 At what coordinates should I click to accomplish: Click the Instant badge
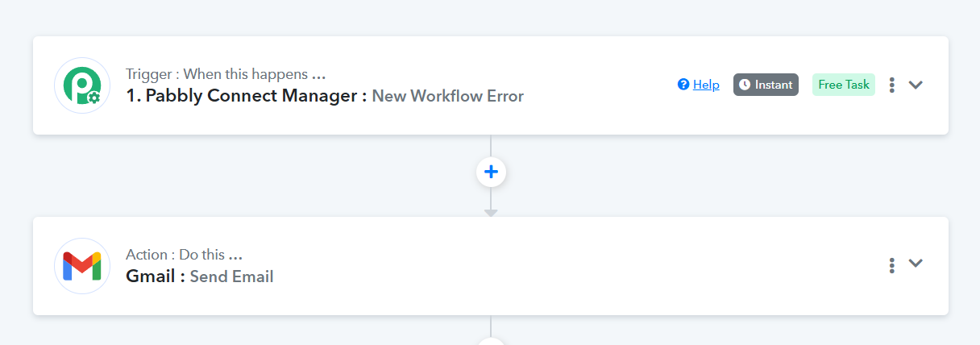click(x=766, y=85)
